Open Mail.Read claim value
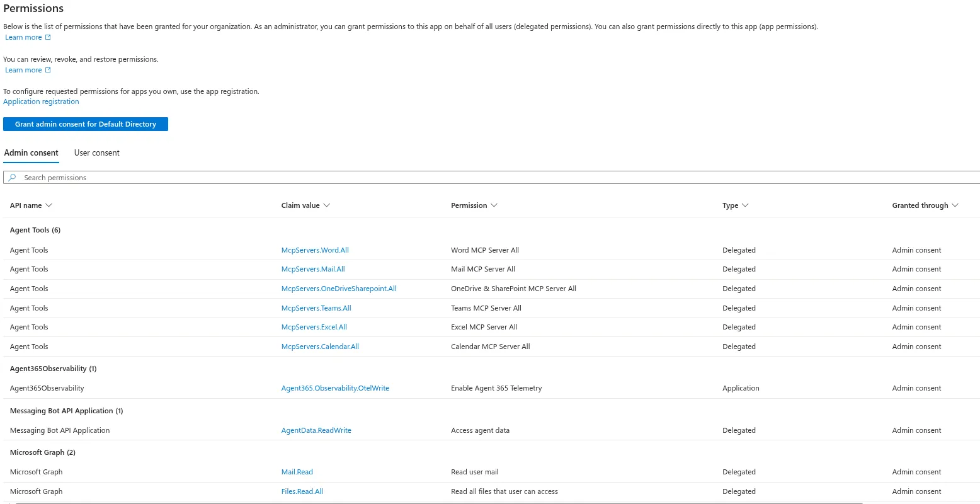The width and height of the screenshot is (980, 504). [297, 472]
